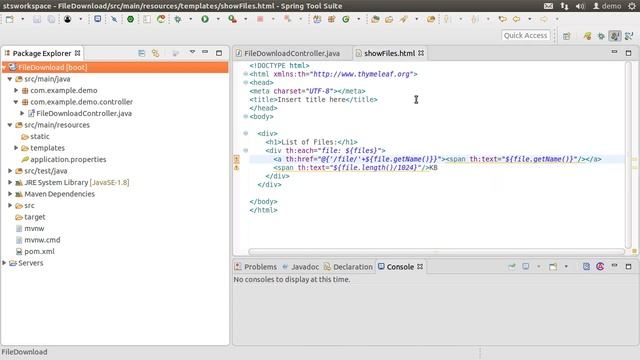Collapse the src/main/java folder
The width and height of the screenshot is (640, 360).
click(10, 79)
